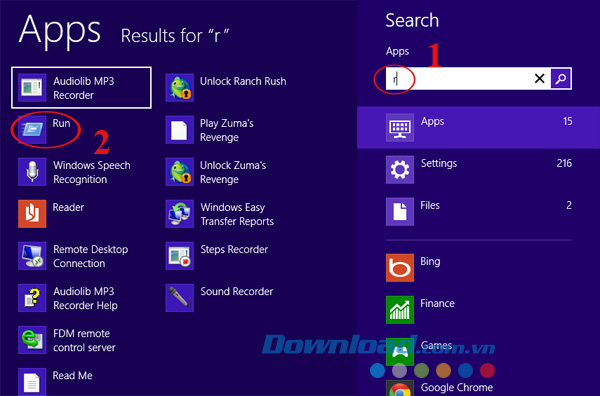
Task: Click the Finance app icon
Action: (x=400, y=310)
